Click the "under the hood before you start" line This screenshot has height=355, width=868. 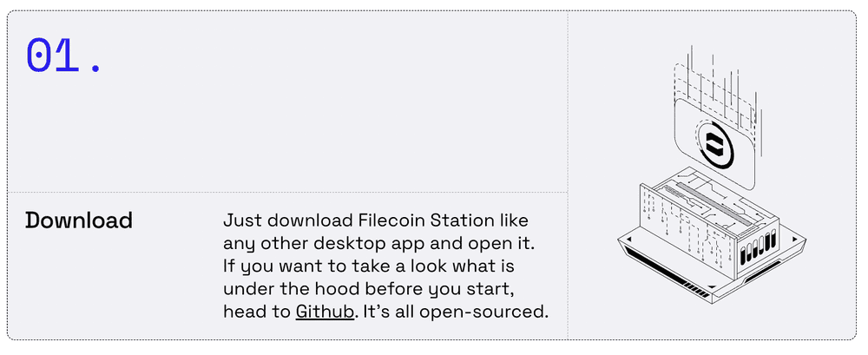(x=370, y=289)
